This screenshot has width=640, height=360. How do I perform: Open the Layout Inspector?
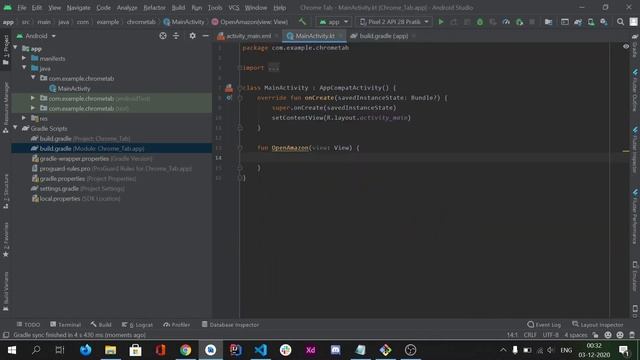tap(598, 324)
